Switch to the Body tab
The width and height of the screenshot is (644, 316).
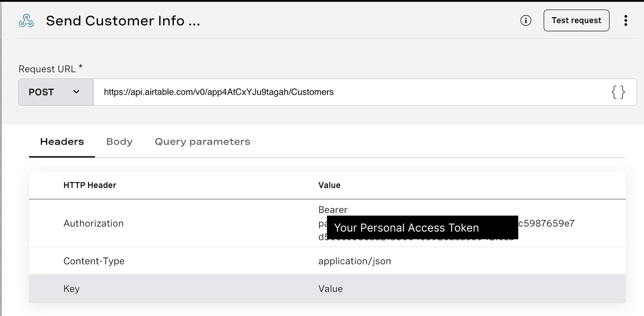(119, 142)
